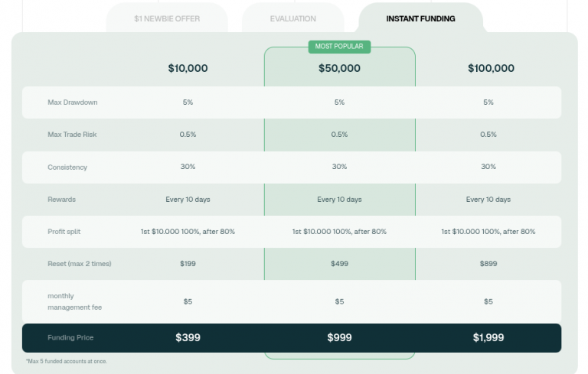Select the Instant Funding tab
Screen dimensions: 588x374
click(421, 18)
